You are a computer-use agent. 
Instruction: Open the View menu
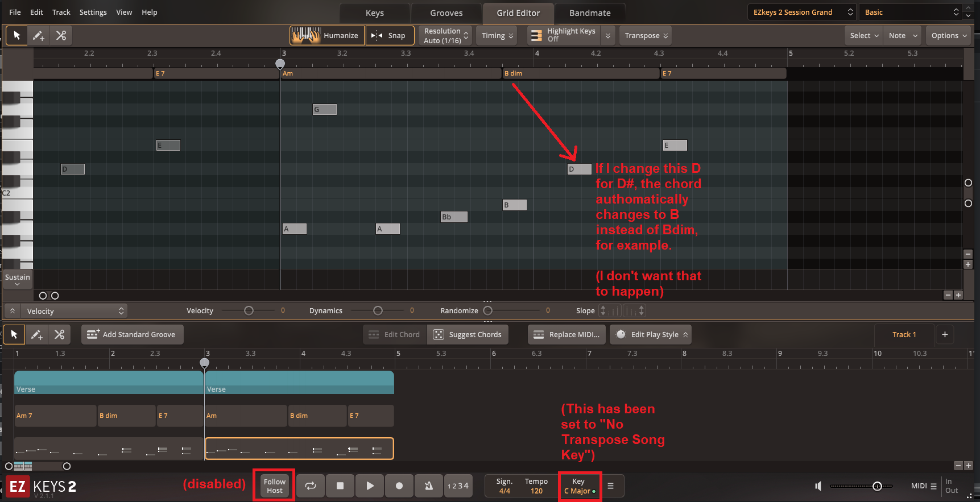124,12
